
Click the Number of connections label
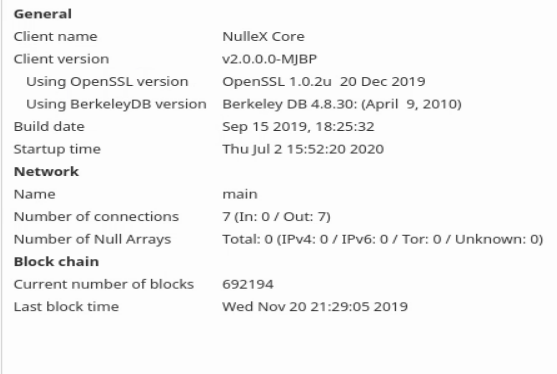click(96, 217)
